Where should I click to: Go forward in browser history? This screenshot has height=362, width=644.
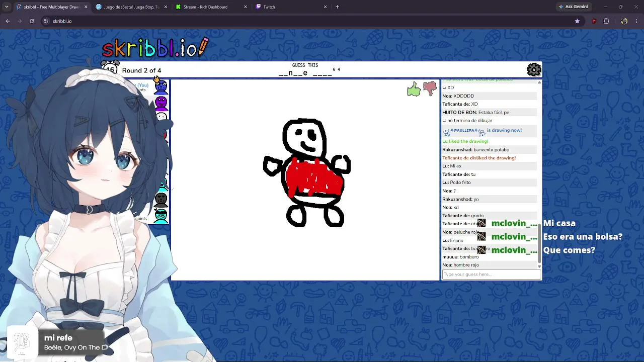tap(20, 21)
